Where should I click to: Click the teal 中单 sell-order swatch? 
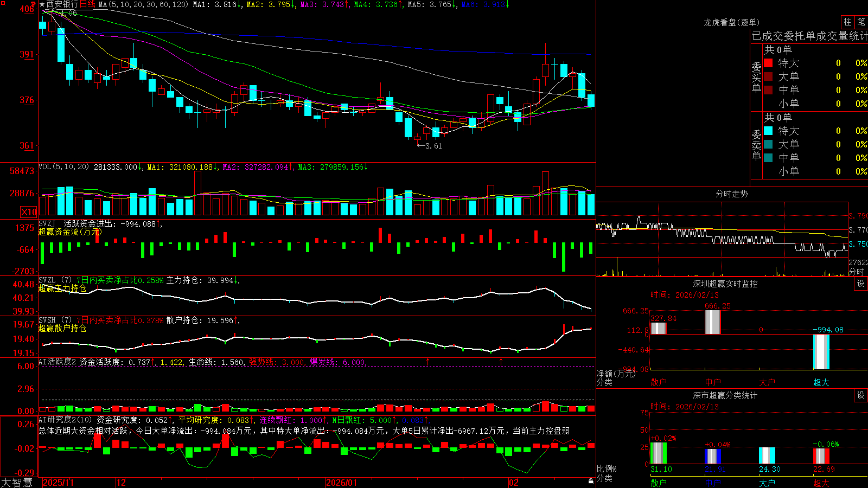click(x=768, y=158)
